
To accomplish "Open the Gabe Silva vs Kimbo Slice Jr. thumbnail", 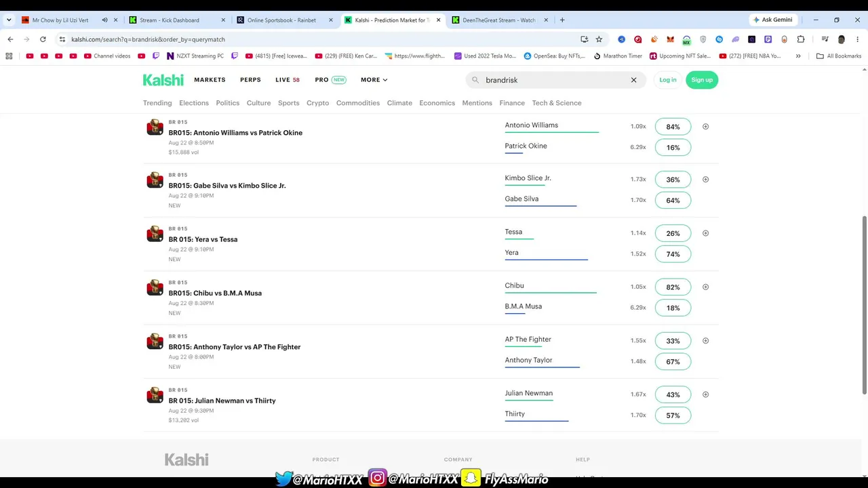I will (155, 180).
